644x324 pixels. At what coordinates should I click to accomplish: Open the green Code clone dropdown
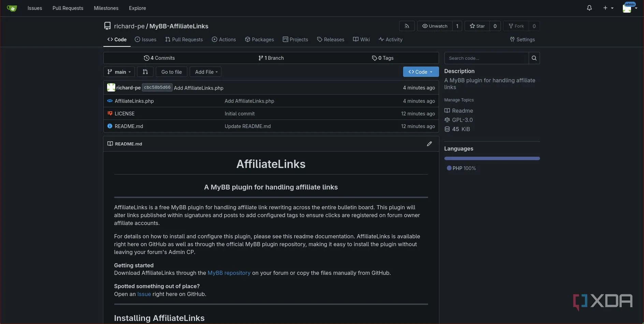coord(421,72)
